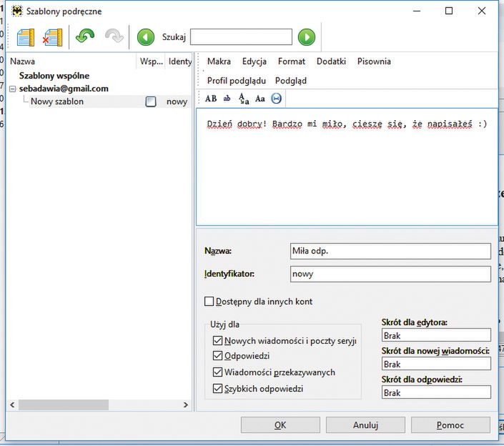Image resolution: width=504 pixels, height=446 pixels.
Task: Click the grayed redo arrow icon
Action: (x=114, y=37)
